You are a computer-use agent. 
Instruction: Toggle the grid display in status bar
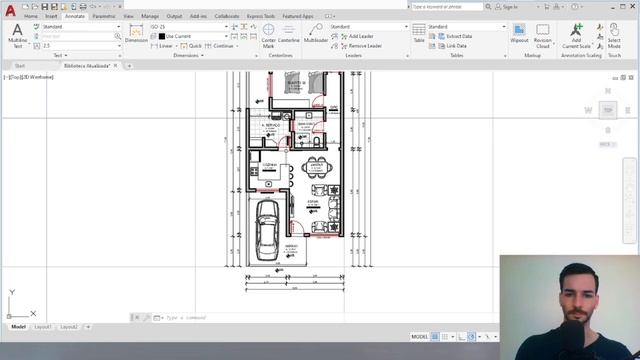tap(435, 337)
